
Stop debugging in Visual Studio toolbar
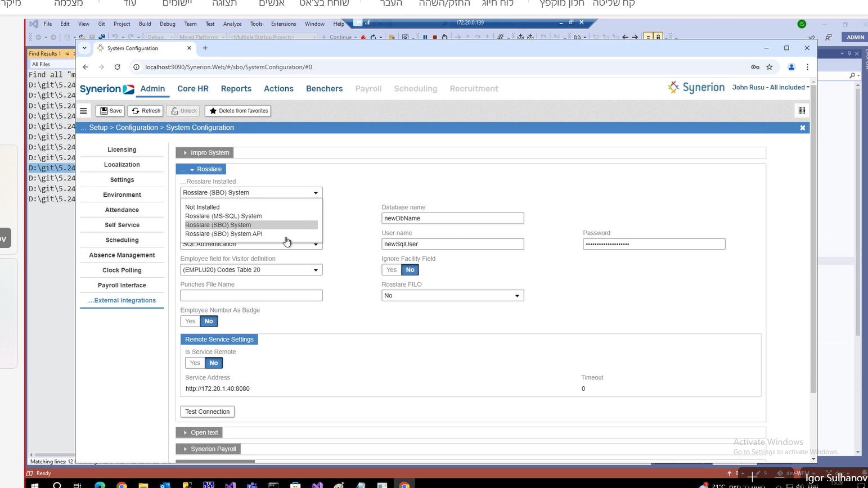pyautogui.click(x=435, y=37)
